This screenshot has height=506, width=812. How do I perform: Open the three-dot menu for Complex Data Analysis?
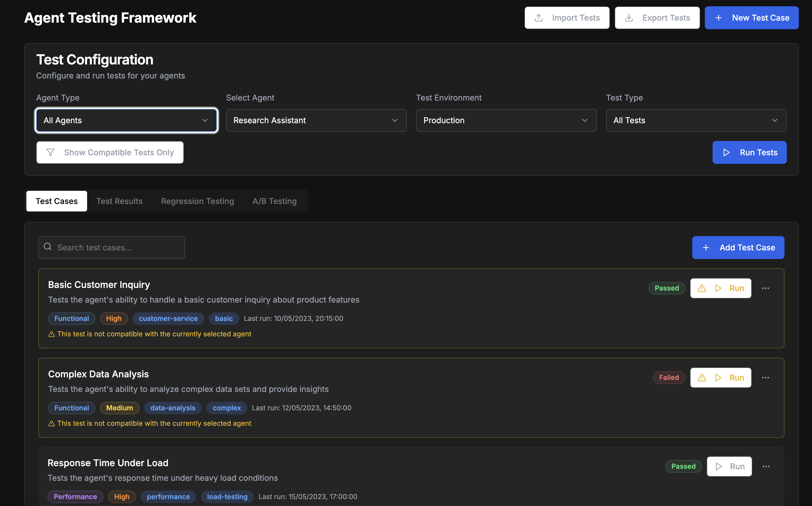click(766, 377)
